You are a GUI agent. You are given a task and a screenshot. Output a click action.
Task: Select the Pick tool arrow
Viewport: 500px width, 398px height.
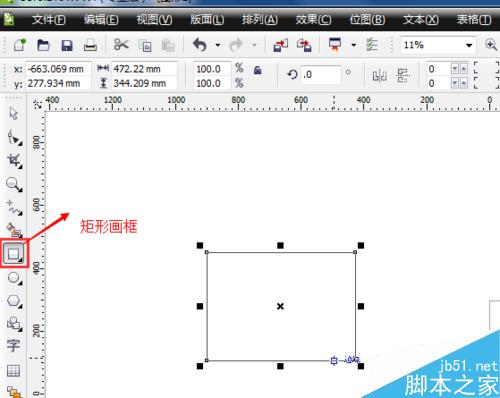point(14,113)
